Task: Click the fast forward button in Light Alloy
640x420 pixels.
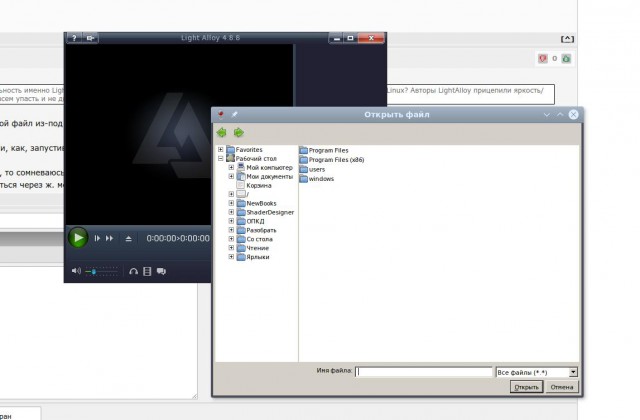Action: (109, 238)
